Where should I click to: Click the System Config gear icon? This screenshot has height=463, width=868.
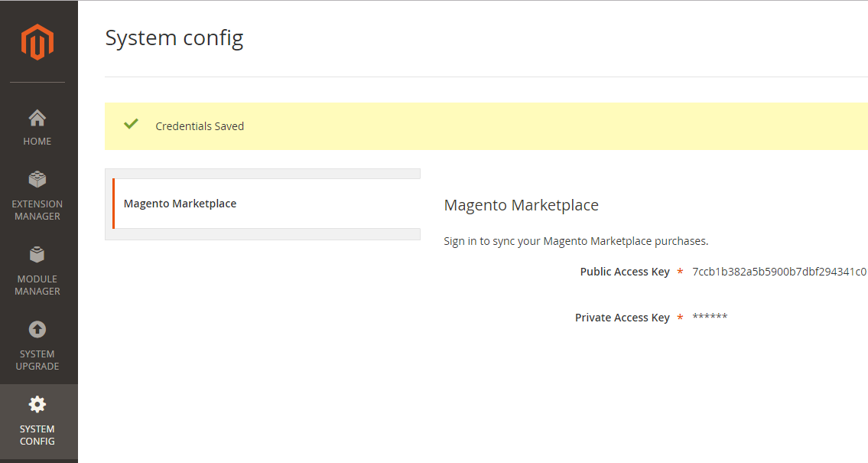click(x=37, y=404)
